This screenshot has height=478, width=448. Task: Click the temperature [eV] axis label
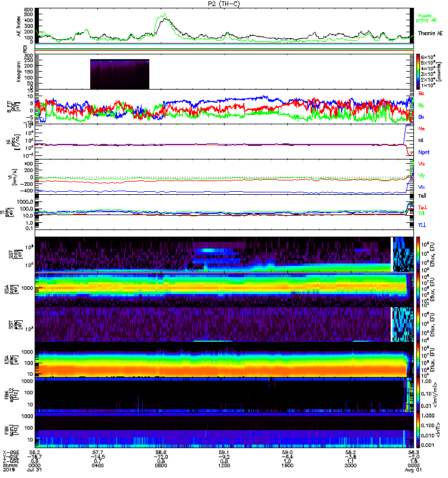pos(5,213)
